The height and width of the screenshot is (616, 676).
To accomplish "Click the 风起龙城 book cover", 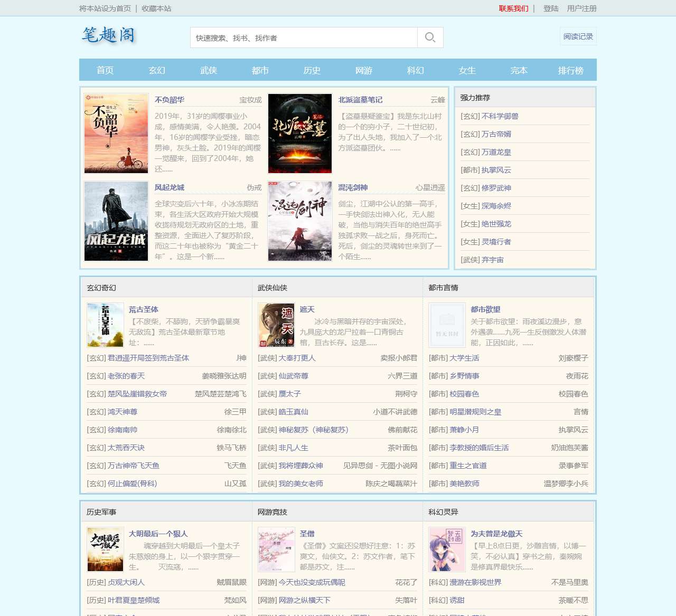I will [x=116, y=221].
